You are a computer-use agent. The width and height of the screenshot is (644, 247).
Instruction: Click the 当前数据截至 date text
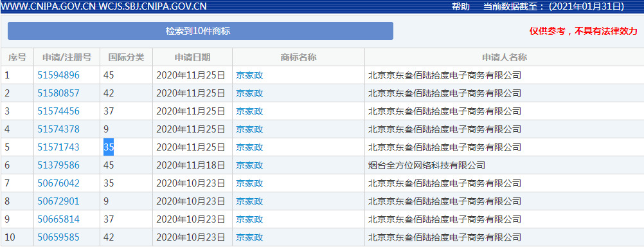tap(553, 6)
